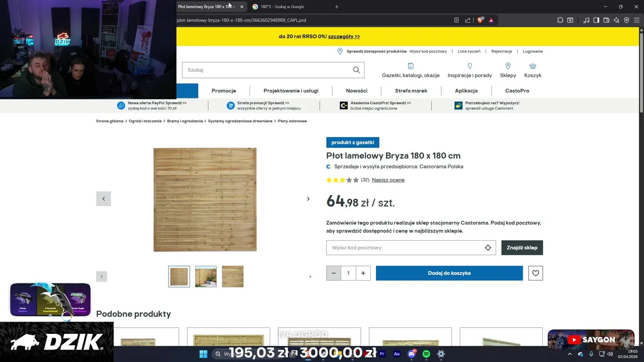The width and height of the screenshot is (644, 362).
Task: Click the product star rating
Action: coord(343,180)
